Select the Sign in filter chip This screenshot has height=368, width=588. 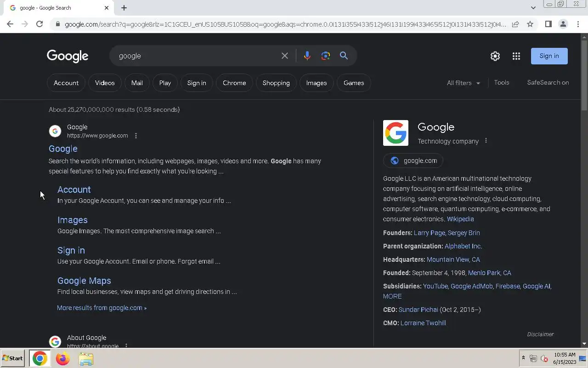tap(197, 83)
